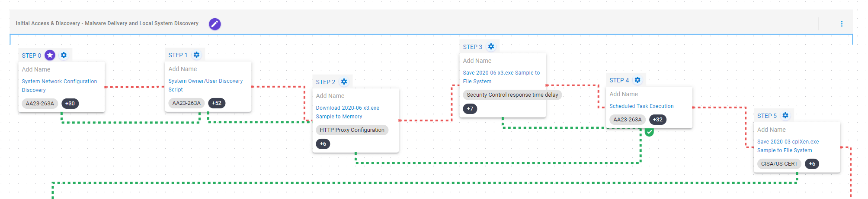Open Step 5 gear settings
The width and height of the screenshot is (868, 199).
point(785,115)
